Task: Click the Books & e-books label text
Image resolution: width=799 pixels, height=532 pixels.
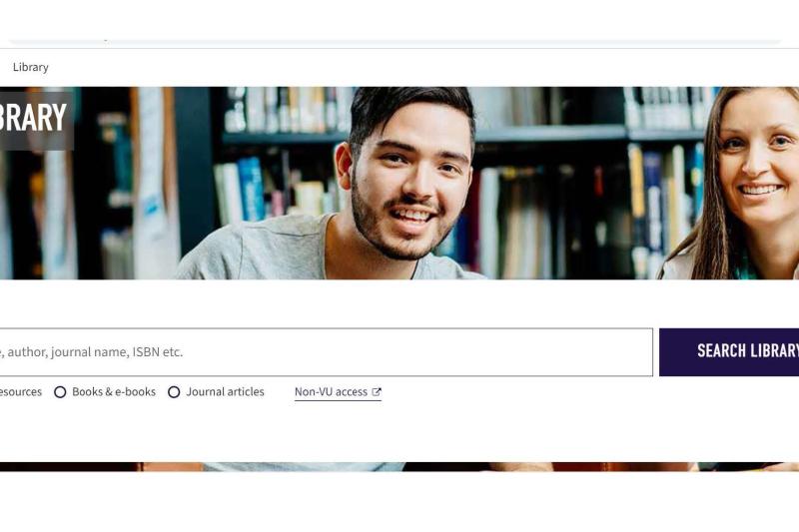Action: click(x=114, y=392)
